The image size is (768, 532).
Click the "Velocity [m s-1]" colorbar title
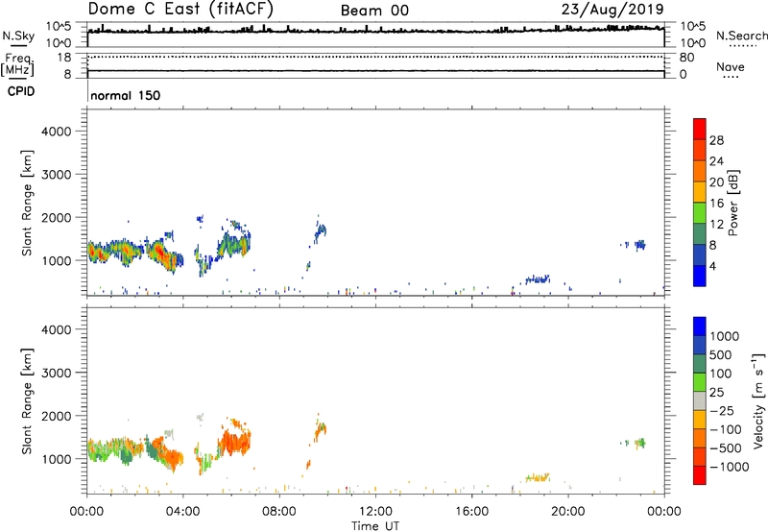click(x=758, y=401)
